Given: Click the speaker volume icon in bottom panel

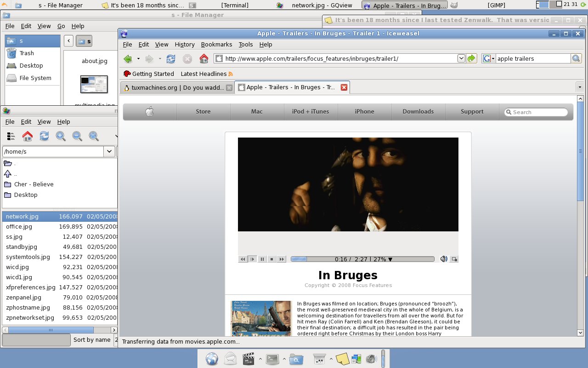Looking at the screenshot, I should [x=371, y=359].
